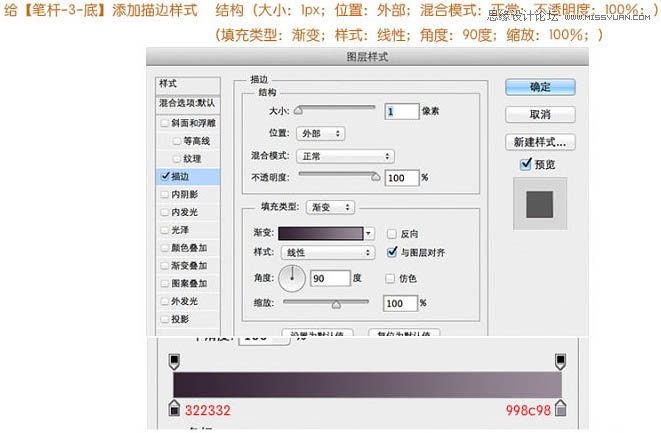Open the gradient preset picker arrow
The width and height of the screenshot is (661, 433).
pos(369,233)
